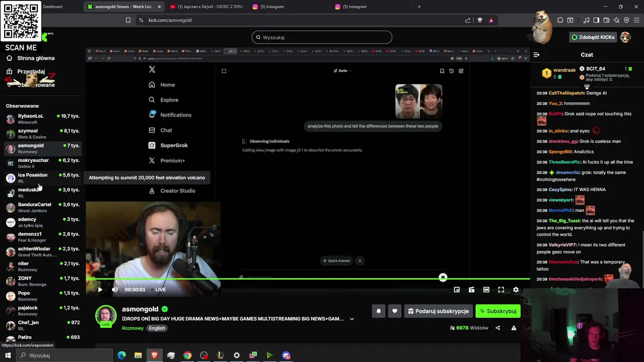Open Brave Wallet icon

[x=606, y=20]
